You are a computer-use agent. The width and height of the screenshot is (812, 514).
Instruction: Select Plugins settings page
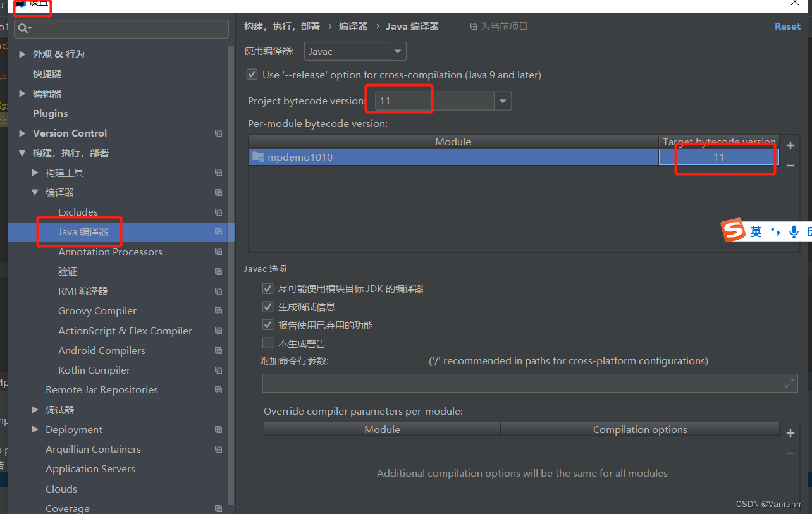click(51, 113)
